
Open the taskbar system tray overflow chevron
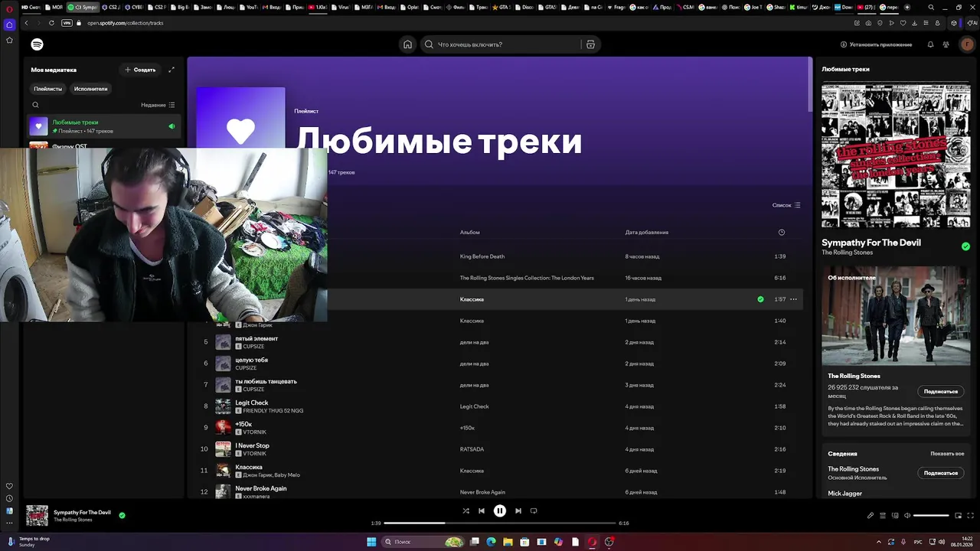point(878,542)
